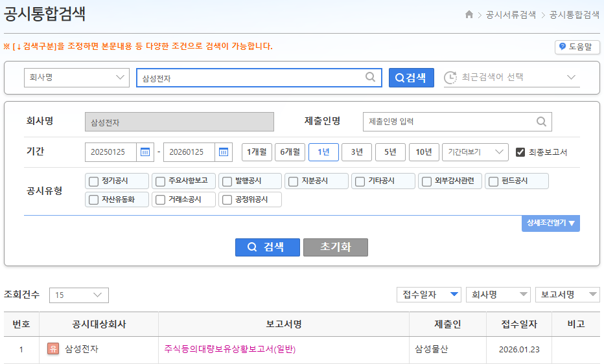
Task: Click the 번호 column header
Action: tap(21, 324)
